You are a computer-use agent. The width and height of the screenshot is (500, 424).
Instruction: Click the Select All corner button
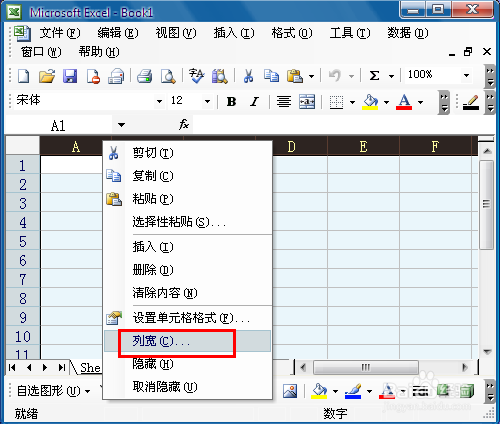(23, 145)
